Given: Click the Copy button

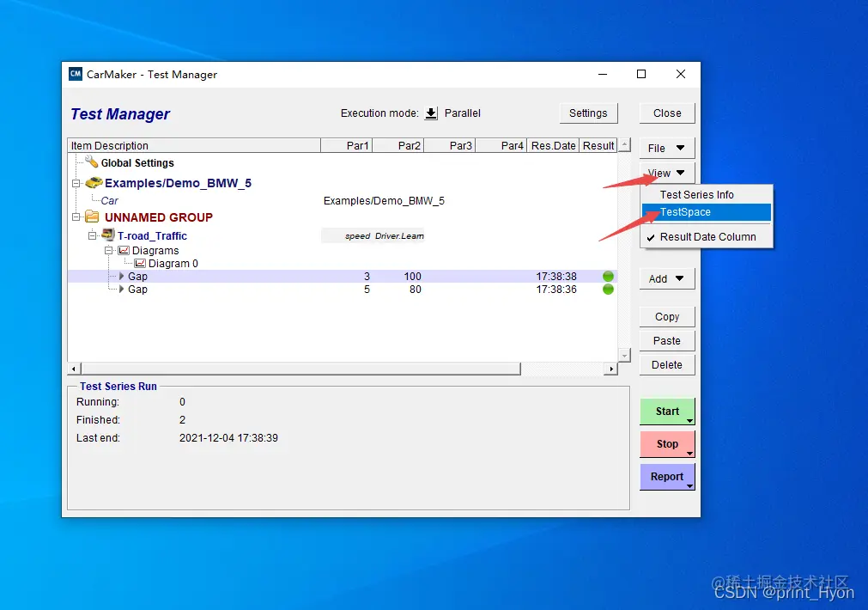Looking at the screenshot, I should pyautogui.click(x=666, y=316).
